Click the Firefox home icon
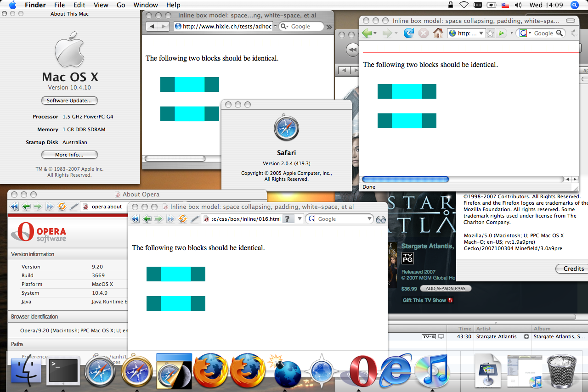Viewport: 588px width, 392px height. (x=438, y=33)
